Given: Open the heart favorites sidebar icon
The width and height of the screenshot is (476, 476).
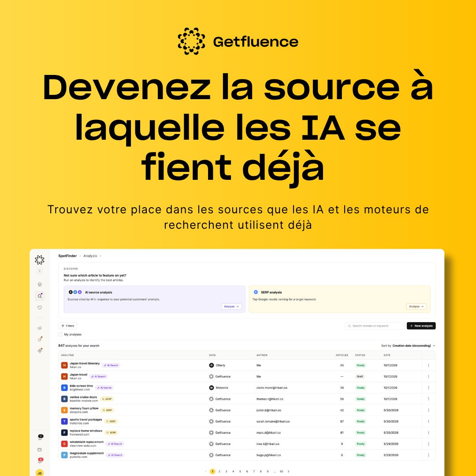Looking at the screenshot, I should pyautogui.click(x=40, y=308).
